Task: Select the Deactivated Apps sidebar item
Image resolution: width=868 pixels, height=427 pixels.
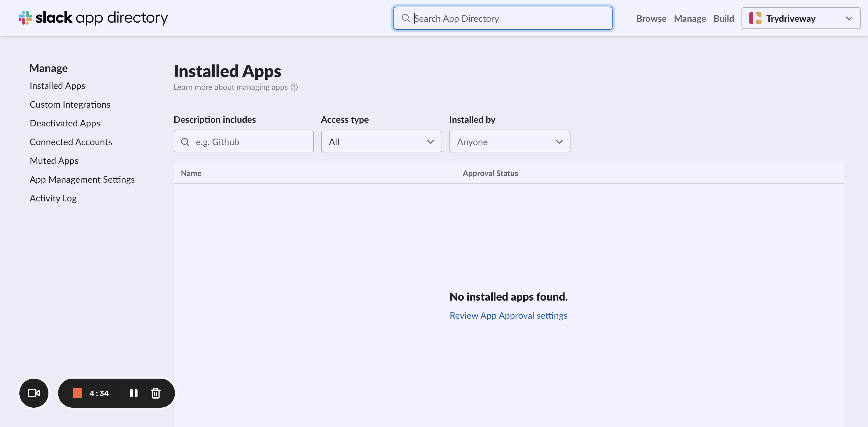Action: tap(65, 123)
